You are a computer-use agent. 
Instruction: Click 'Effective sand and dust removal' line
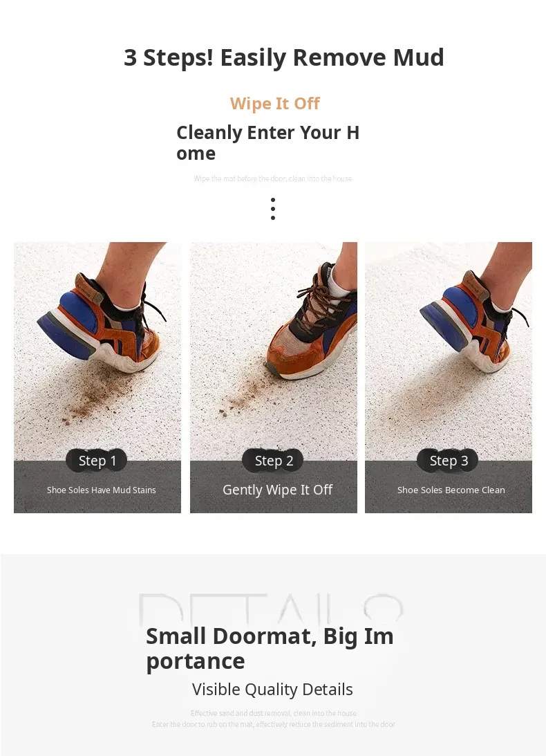pos(274,713)
